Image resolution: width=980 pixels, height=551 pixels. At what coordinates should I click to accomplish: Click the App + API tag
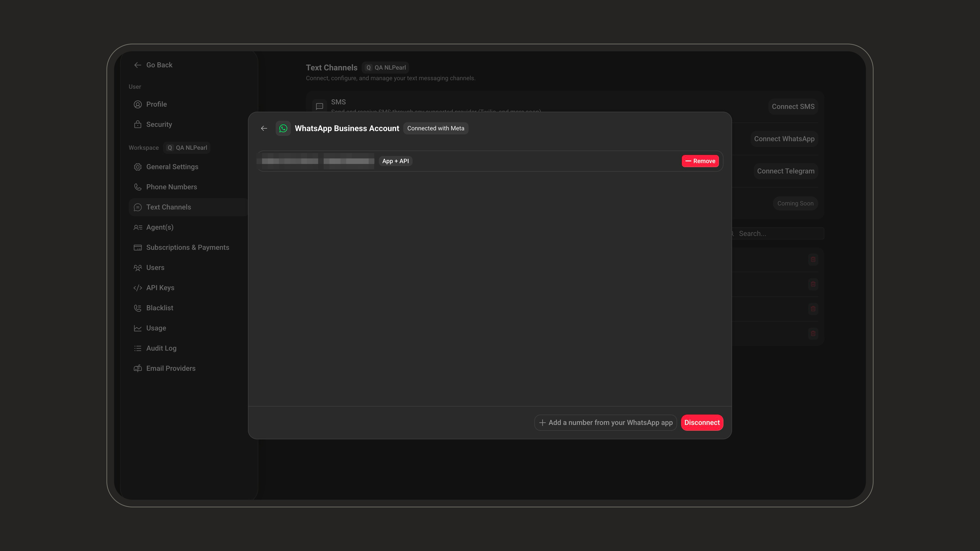[x=395, y=161]
